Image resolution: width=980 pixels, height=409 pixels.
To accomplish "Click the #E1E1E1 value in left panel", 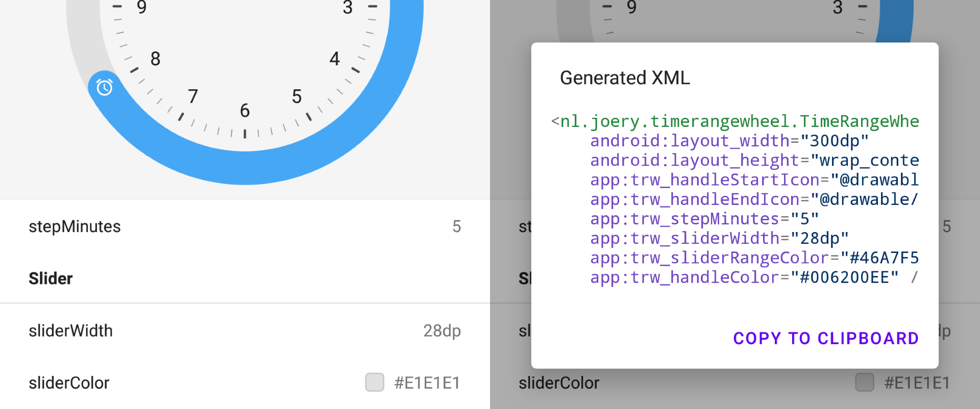I will coord(427,382).
